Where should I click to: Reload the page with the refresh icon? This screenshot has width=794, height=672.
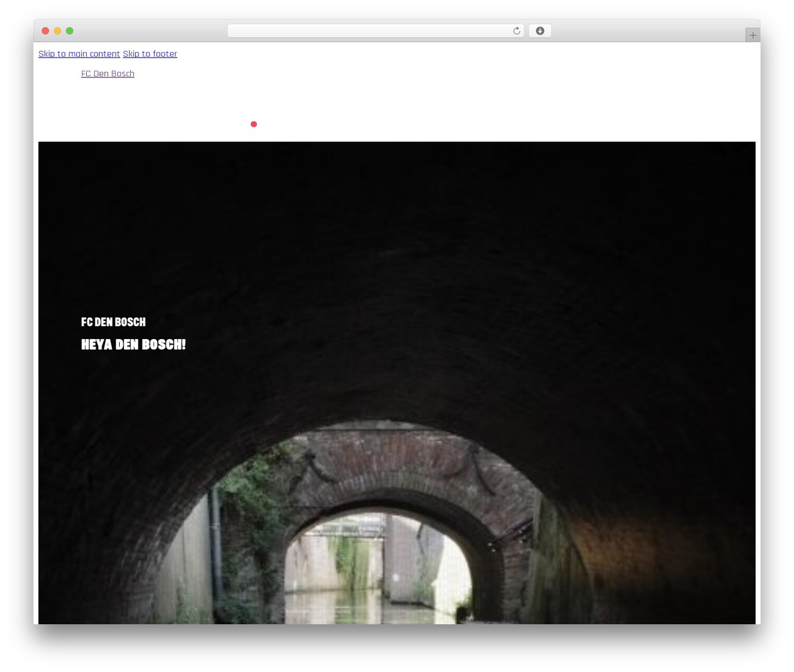tap(516, 31)
